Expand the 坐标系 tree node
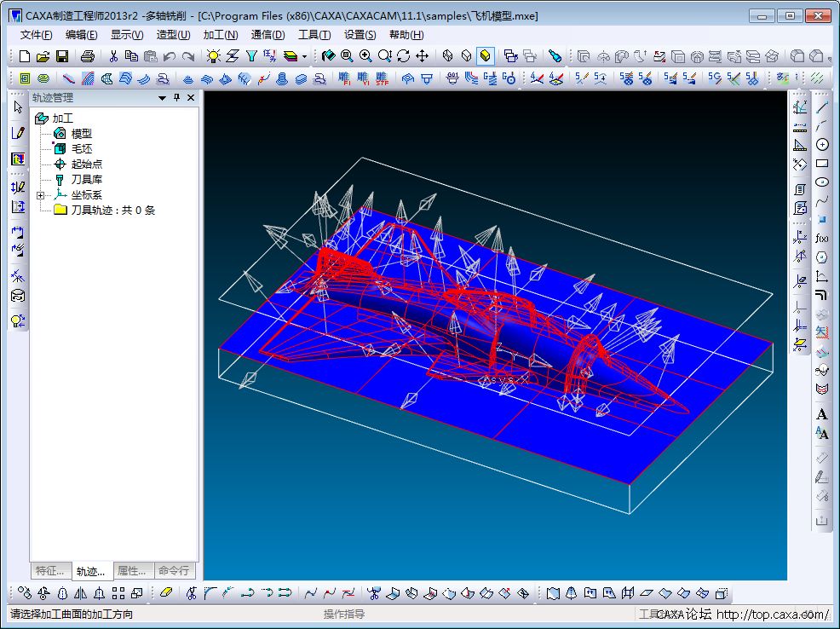 click(x=40, y=195)
